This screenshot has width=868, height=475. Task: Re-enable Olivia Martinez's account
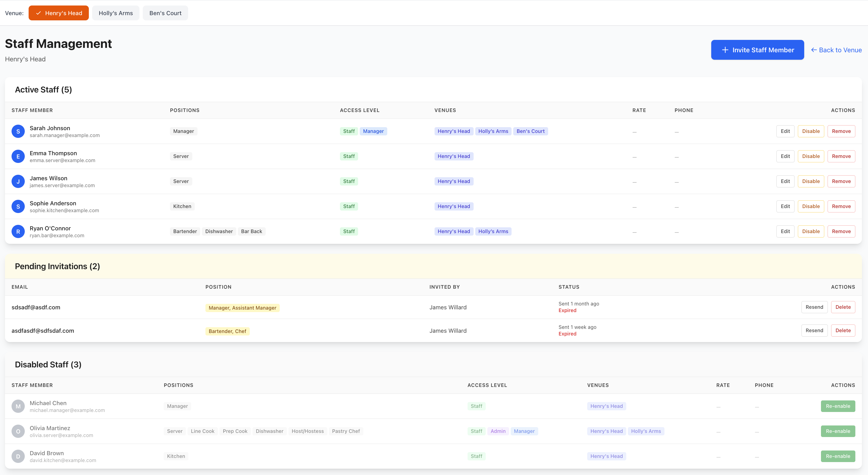[x=838, y=431]
